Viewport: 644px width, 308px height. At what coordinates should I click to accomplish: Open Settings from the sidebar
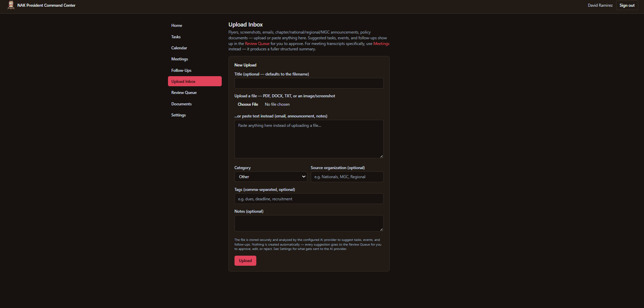coord(195,115)
